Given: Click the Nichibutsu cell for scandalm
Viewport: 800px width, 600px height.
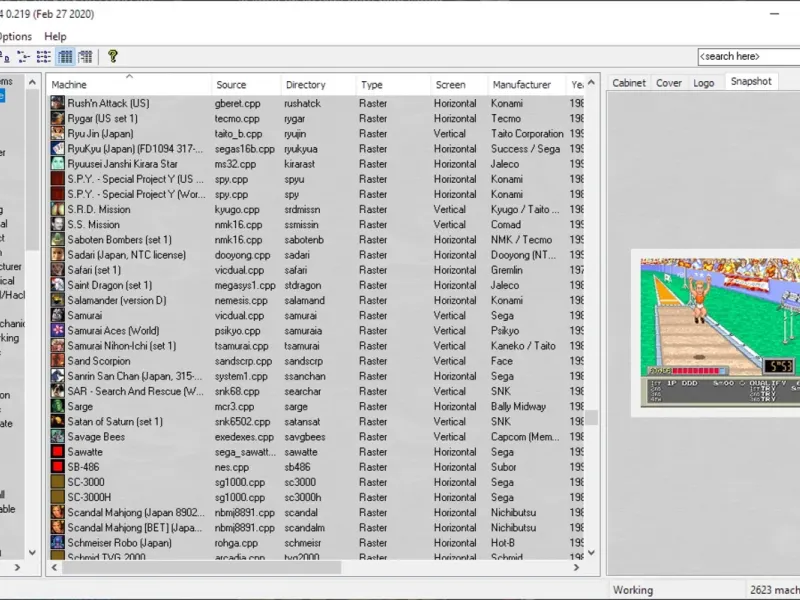Looking at the screenshot, I should point(513,528).
